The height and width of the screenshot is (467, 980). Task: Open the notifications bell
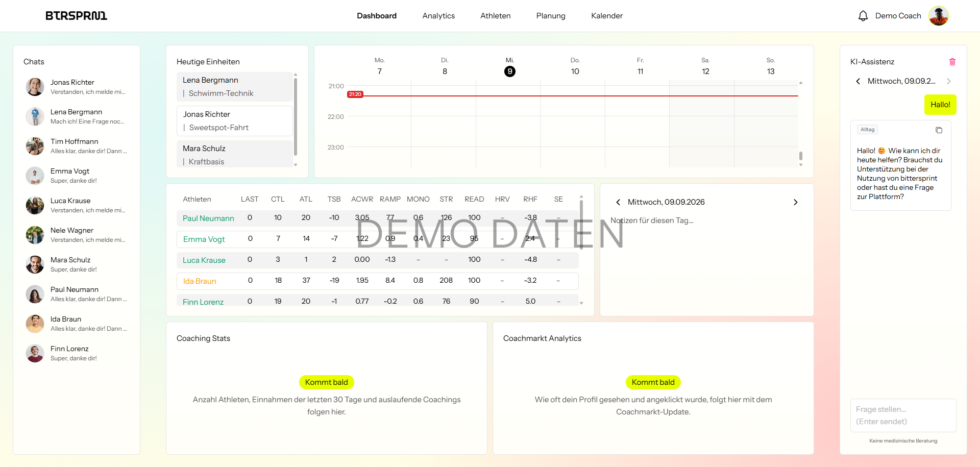coord(863,16)
